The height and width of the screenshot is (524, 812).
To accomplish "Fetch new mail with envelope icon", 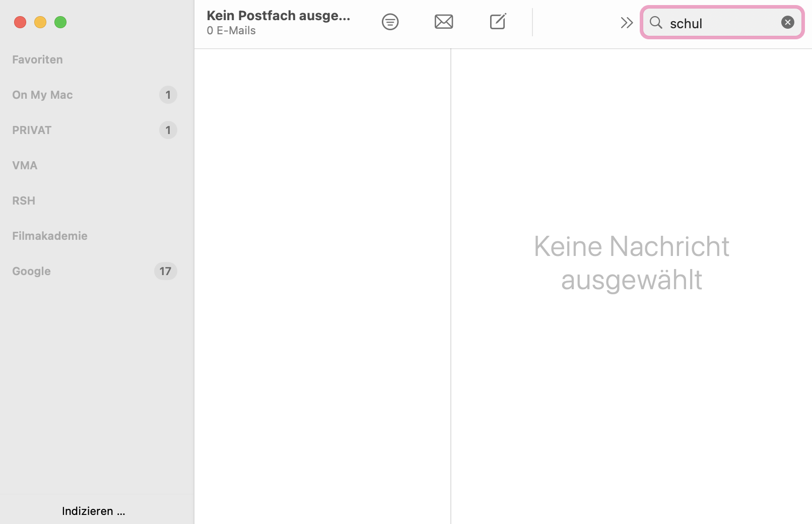I will (x=444, y=22).
